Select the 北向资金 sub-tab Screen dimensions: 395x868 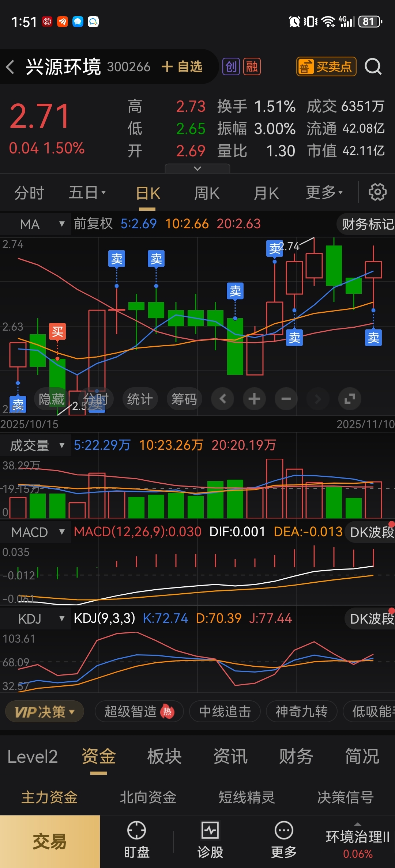[x=148, y=797]
